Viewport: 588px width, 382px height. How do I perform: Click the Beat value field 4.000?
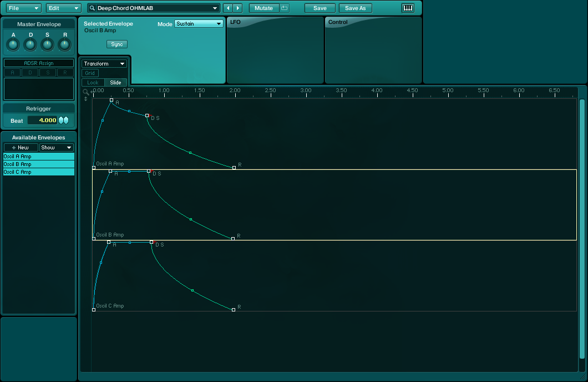[42, 120]
